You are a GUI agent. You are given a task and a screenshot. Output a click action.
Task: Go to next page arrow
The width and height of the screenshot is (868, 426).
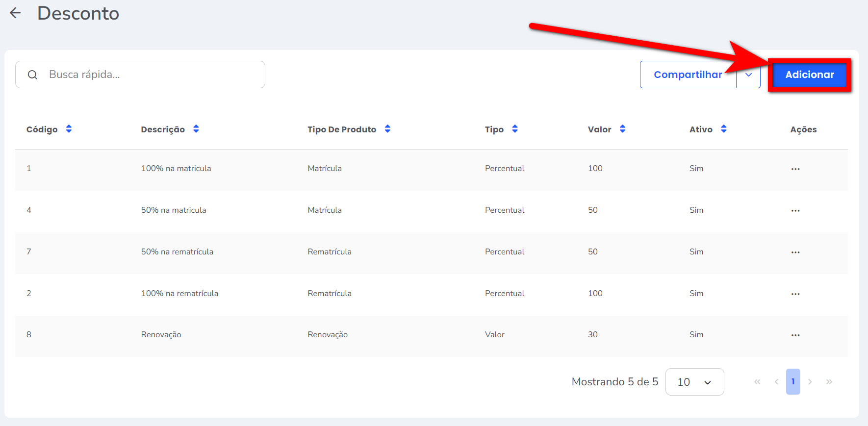[x=810, y=382]
